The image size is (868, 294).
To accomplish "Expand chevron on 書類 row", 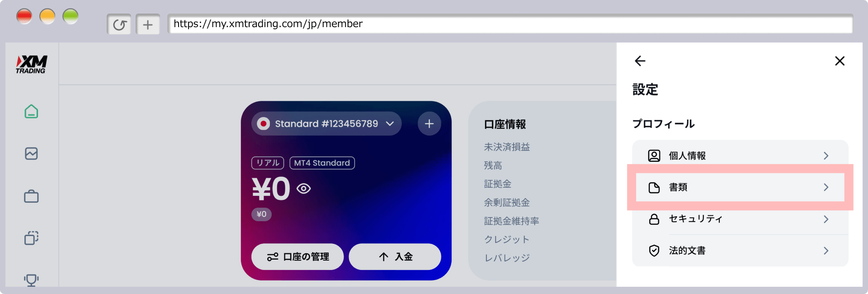I will 826,187.
